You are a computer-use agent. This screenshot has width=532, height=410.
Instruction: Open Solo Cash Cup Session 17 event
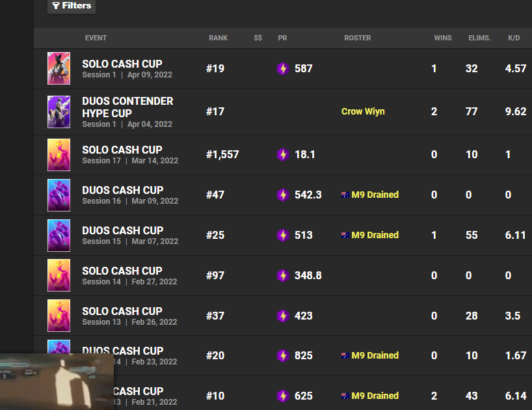click(x=122, y=150)
